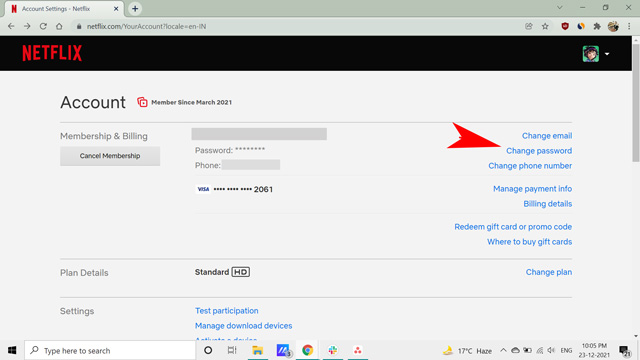Click the browser forward arrow
The width and height of the screenshot is (640, 360).
27,26
